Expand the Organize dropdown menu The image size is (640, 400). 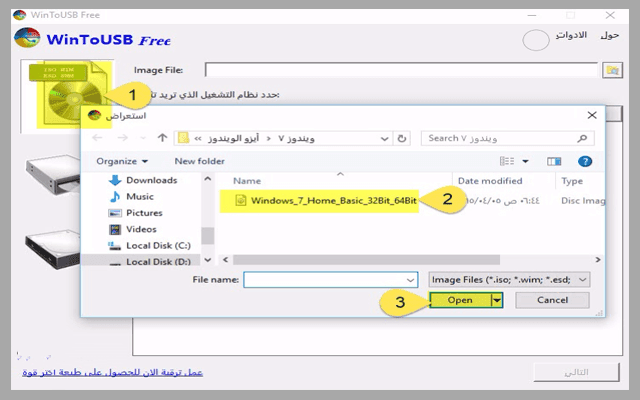point(122,160)
